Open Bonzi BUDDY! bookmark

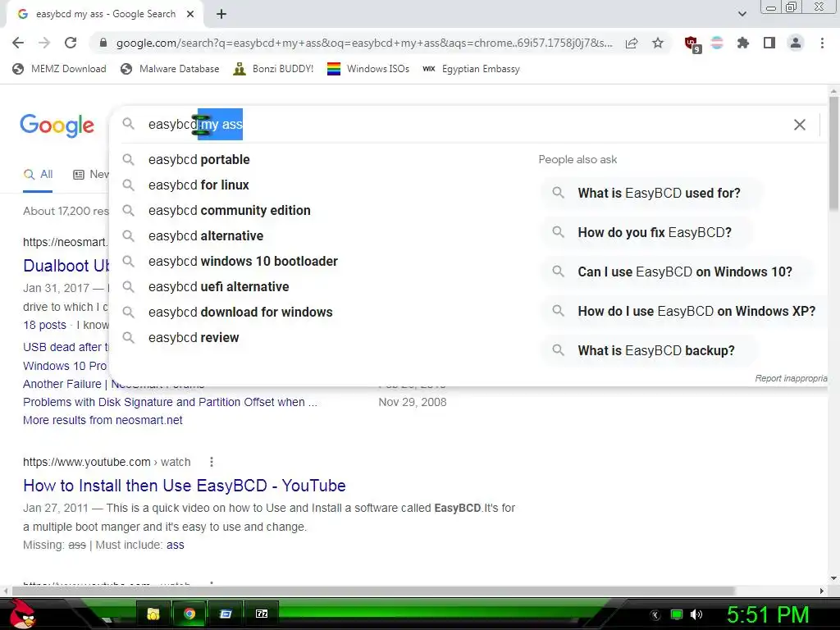(273, 69)
